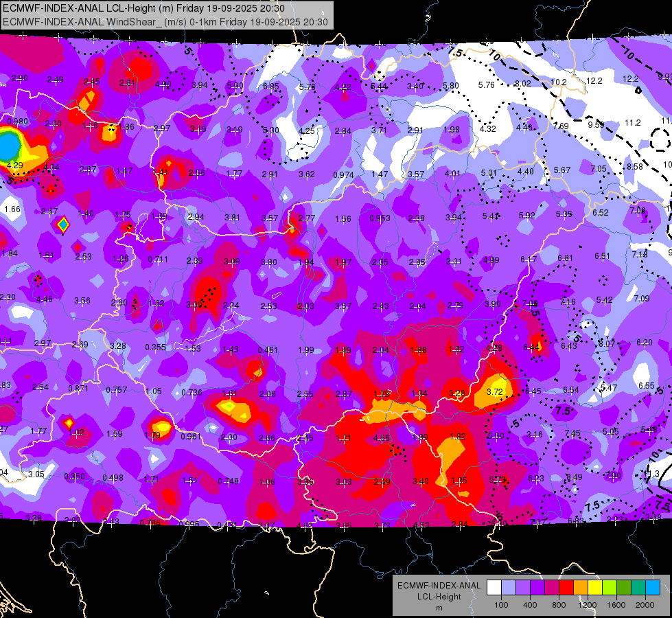
Task: Click the wind shear value 0.498
Action: [x=113, y=477]
